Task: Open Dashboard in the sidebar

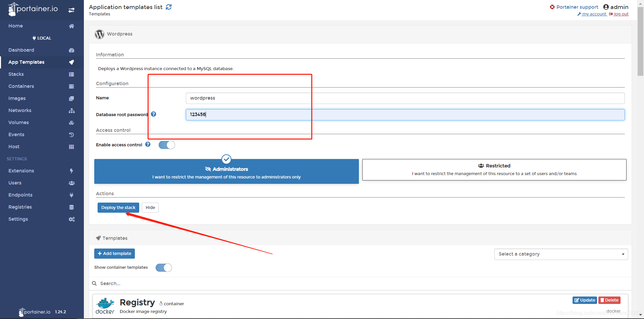Action: [21, 50]
